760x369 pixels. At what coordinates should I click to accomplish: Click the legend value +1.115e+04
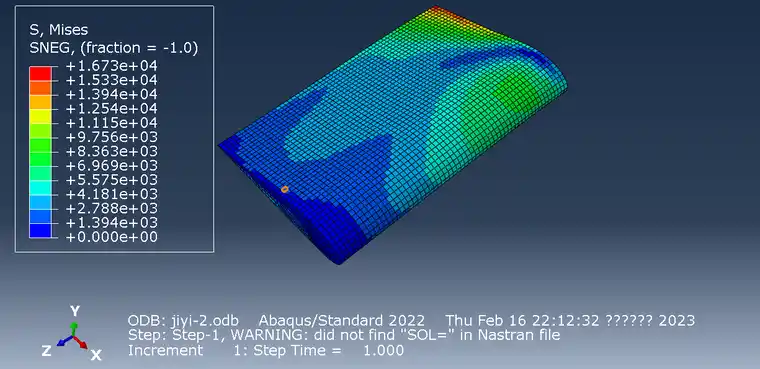click(111, 123)
